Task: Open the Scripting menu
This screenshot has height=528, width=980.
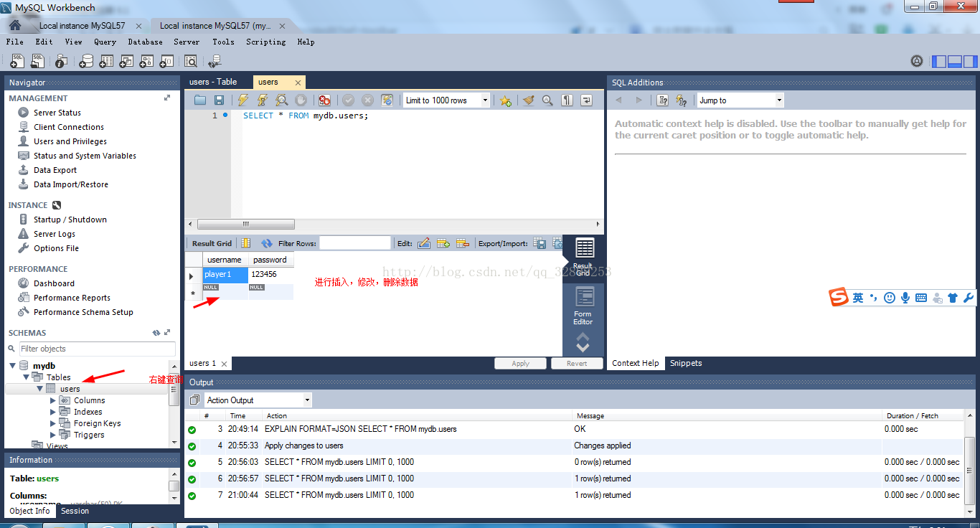Action: (x=265, y=42)
